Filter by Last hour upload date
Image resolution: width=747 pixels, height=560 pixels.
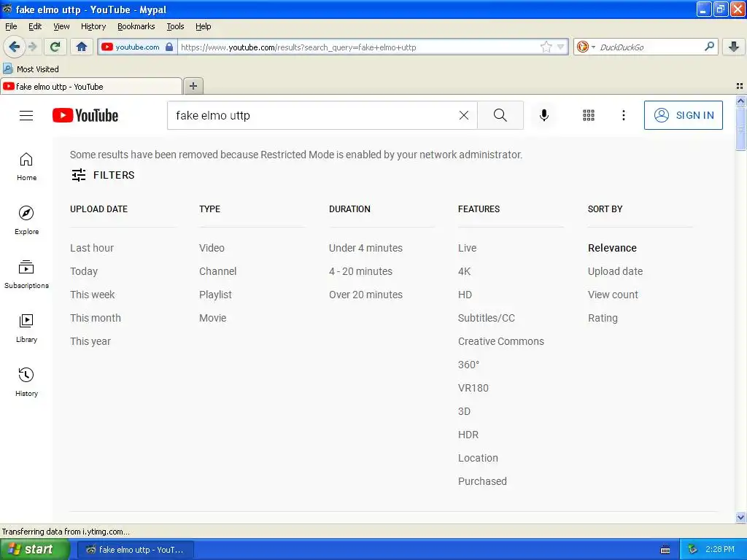point(92,248)
